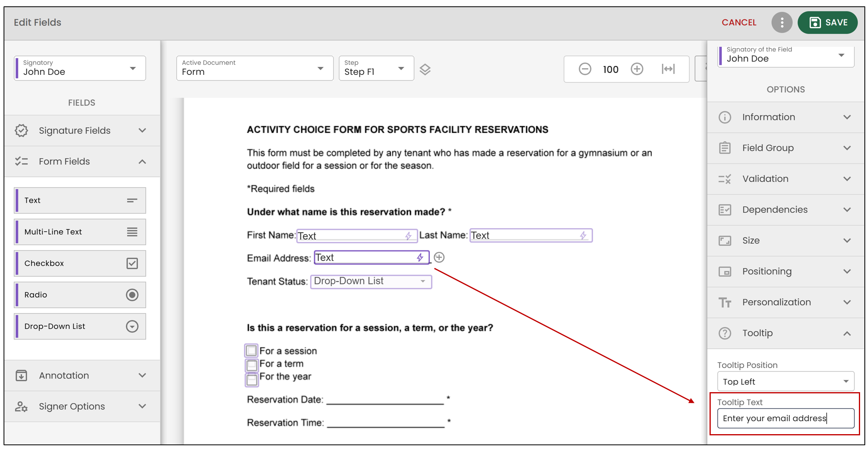Check the 'For a session' checkbox
868x450 pixels.
coord(251,351)
